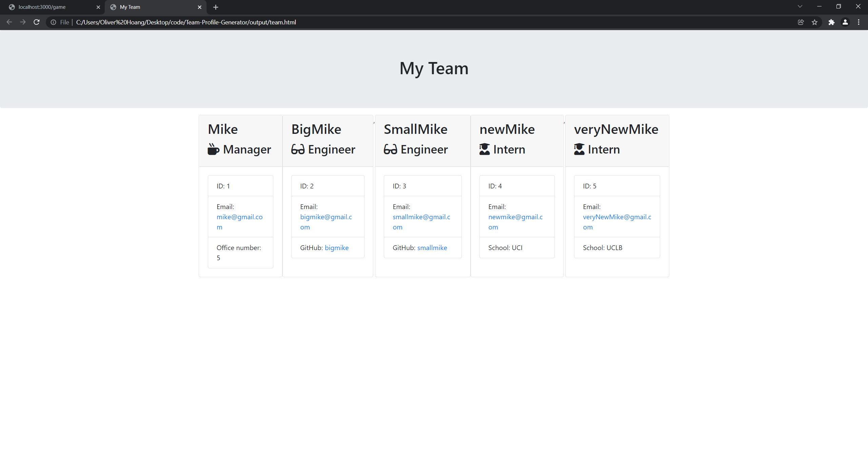The height and width of the screenshot is (471, 868).
Task: Click newMike's graduate Intern icon
Action: click(485, 149)
